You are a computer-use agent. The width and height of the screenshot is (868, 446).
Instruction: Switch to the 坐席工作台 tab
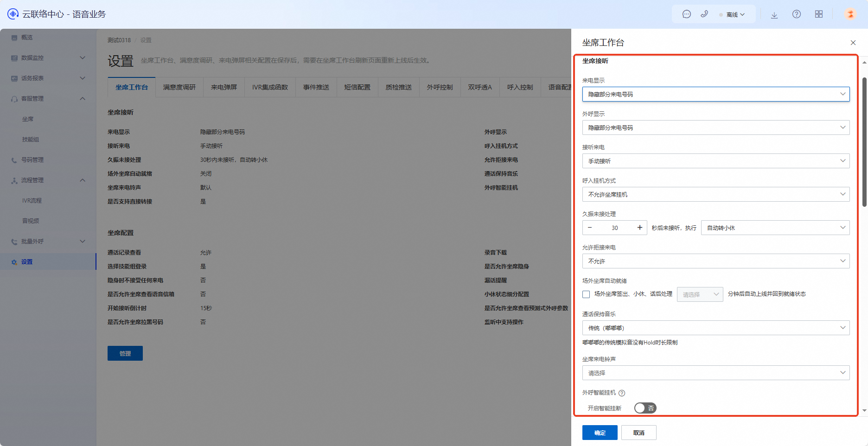point(132,87)
